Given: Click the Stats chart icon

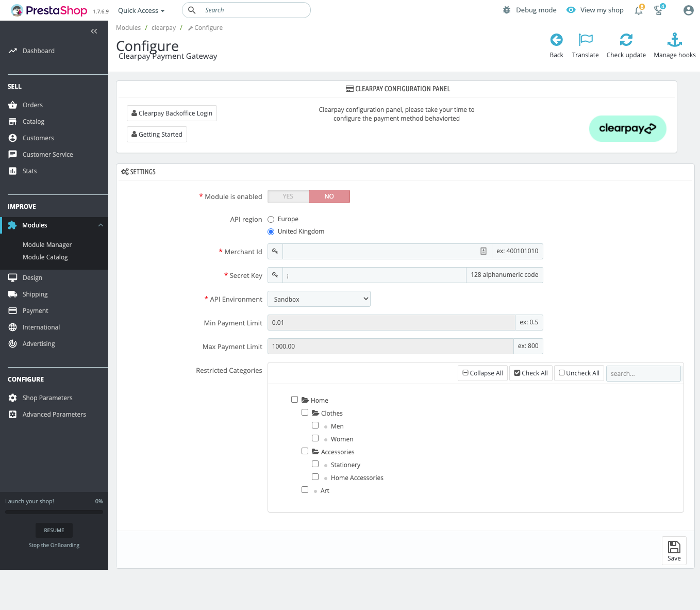Looking at the screenshot, I should coord(13,171).
